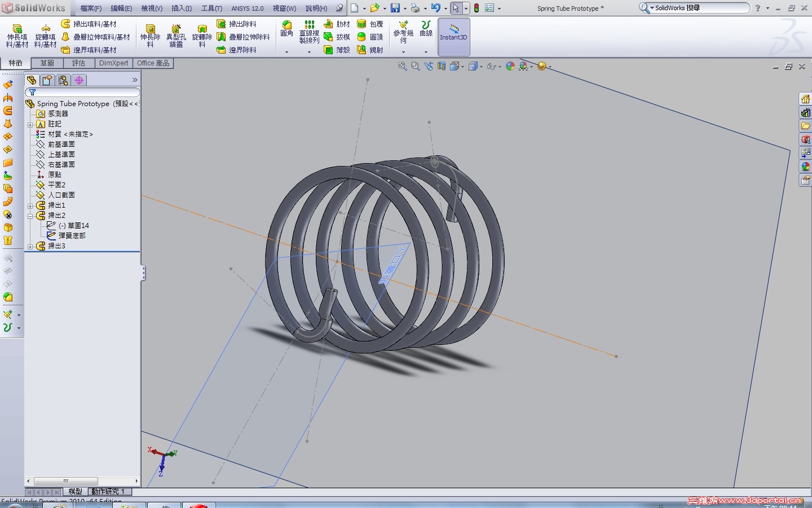Image resolution: width=812 pixels, height=508 pixels.
Task: Select the 入口截面 plane in tree
Action: coord(61,195)
